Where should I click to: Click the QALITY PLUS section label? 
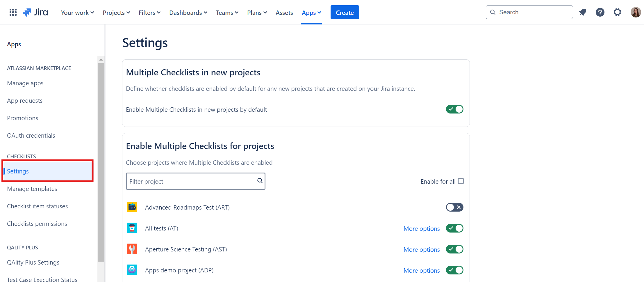[x=22, y=248]
